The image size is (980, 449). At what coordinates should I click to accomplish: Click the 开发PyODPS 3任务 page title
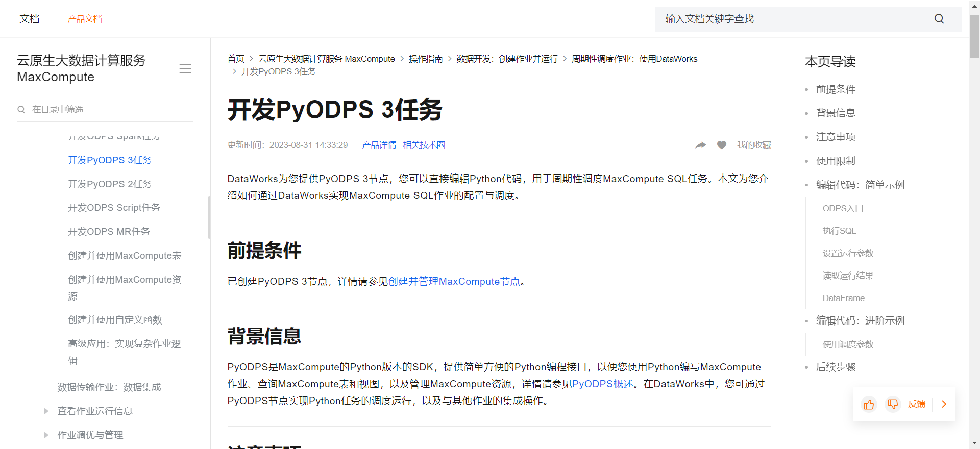335,110
